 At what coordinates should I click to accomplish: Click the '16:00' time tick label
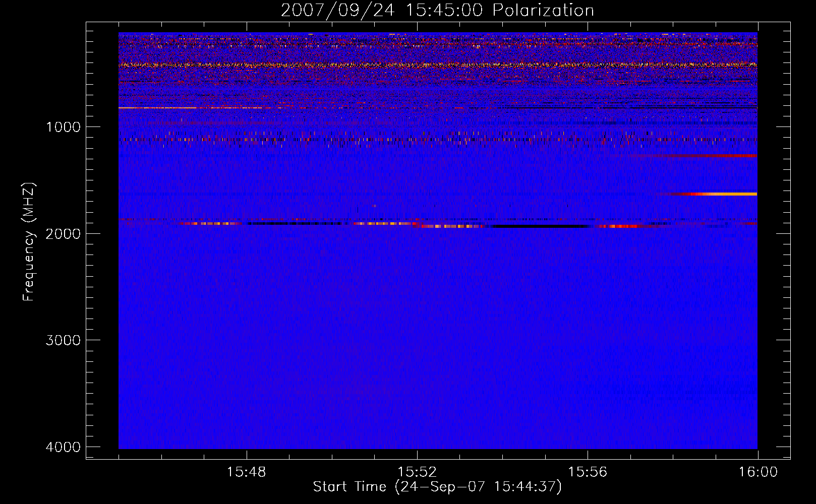click(x=758, y=472)
